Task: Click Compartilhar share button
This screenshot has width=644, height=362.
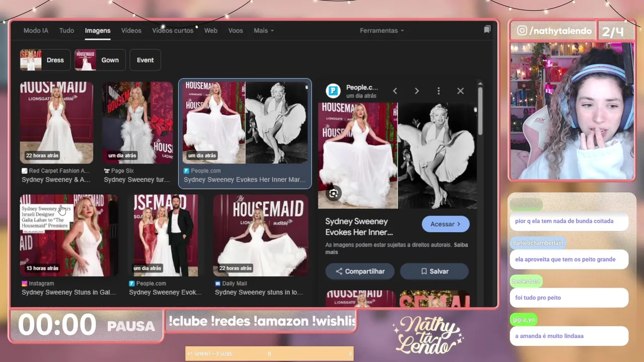Action: coord(360,271)
